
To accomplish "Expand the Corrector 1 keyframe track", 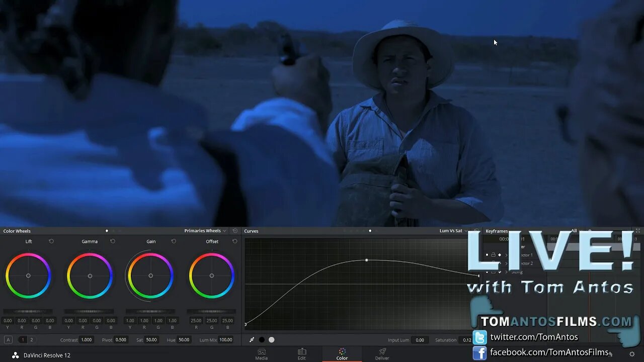I will click(506, 255).
